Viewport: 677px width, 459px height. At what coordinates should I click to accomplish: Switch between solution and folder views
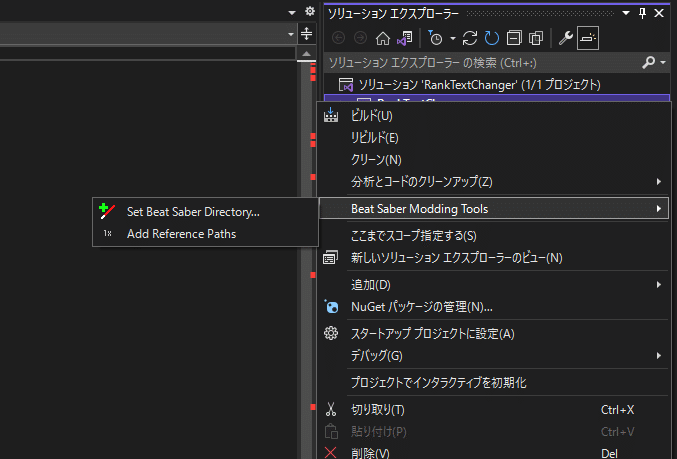pyautogui.click(x=405, y=38)
